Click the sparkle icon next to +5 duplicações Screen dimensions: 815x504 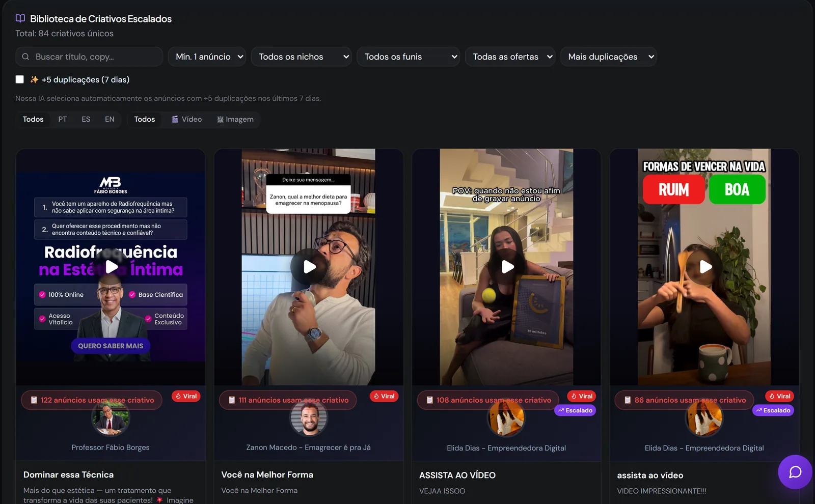pos(34,79)
